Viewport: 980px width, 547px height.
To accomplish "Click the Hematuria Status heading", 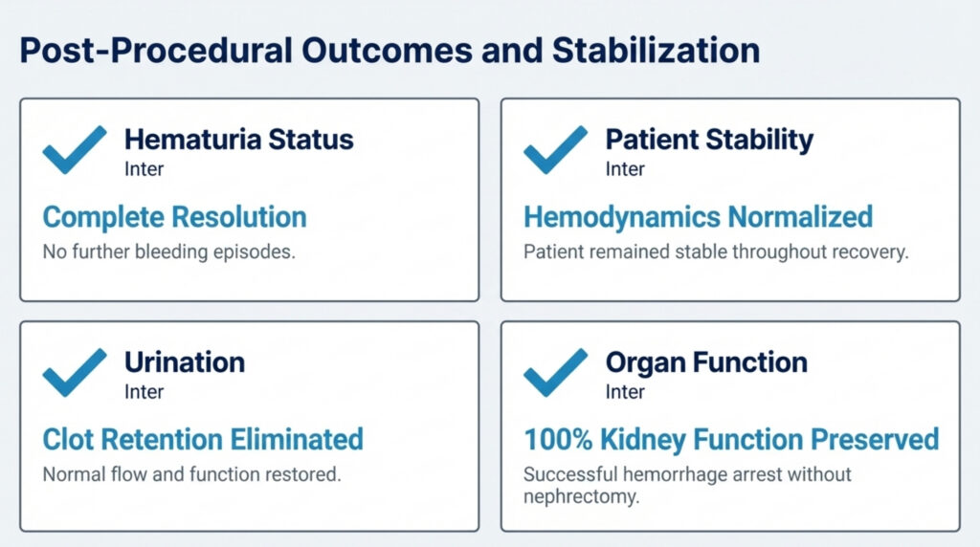I will (238, 140).
